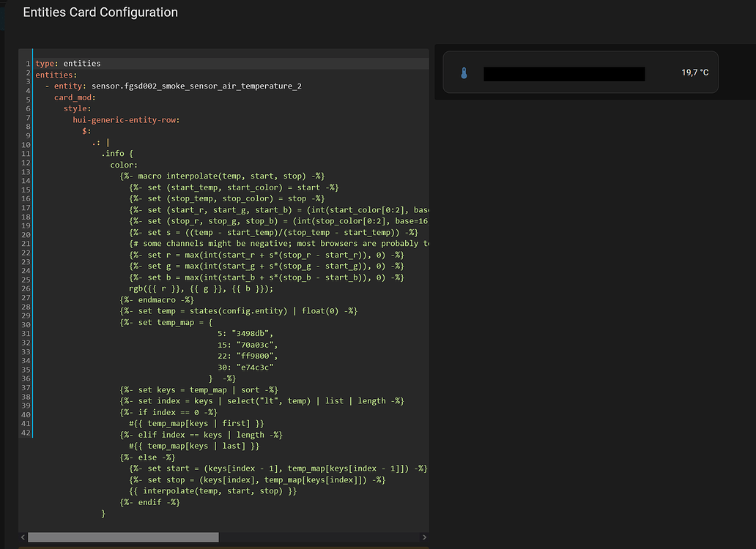Viewport: 756px width, 549px height.
Task: Click the left arrow of the horizontal scrollbar
Action: 23,537
